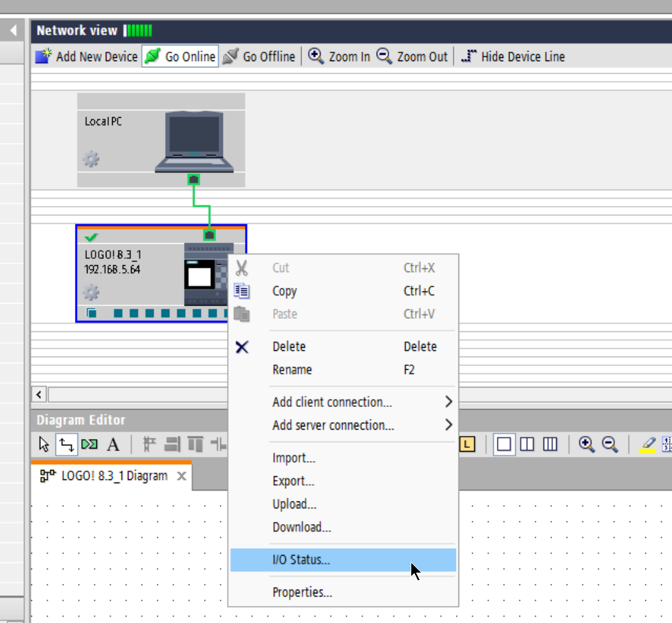This screenshot has width=672, height=623.
Task: Click horizontal scrollbar left arrow
Action: (x=39, y=394)
